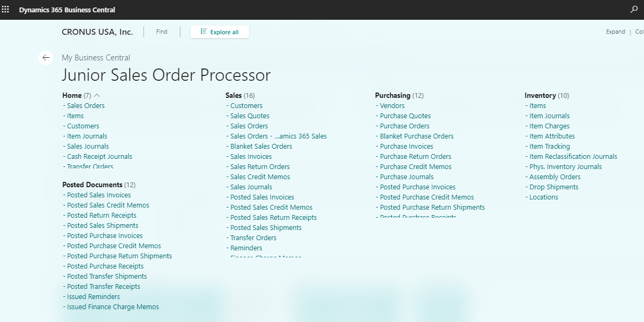Open Issued Finance Charge Memos link

point(113,307)
